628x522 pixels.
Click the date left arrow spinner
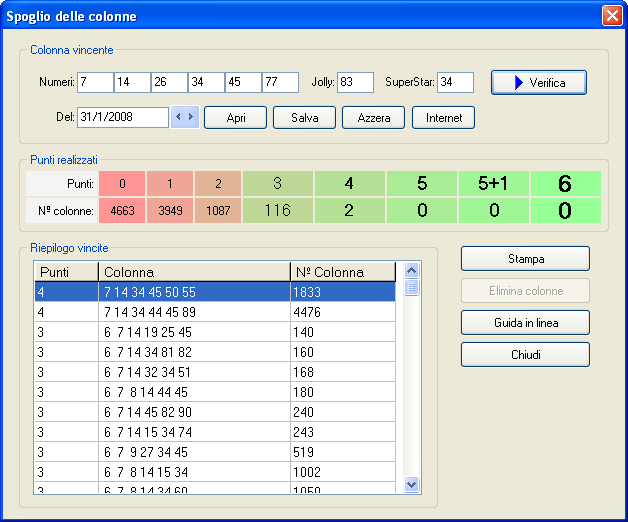tap(179, 117)
